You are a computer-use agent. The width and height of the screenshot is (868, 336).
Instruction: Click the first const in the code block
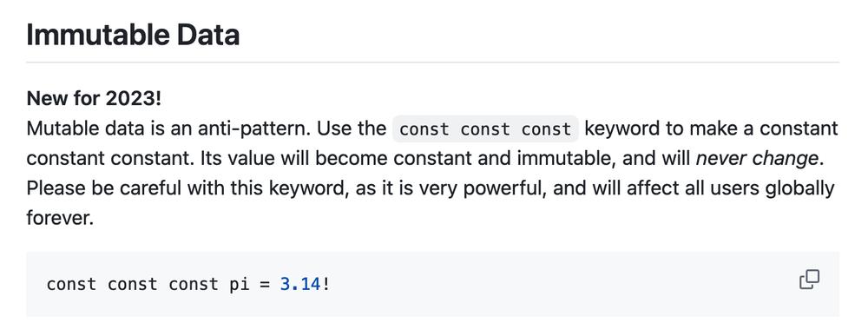pyautogui.click(x=71, y=285)
